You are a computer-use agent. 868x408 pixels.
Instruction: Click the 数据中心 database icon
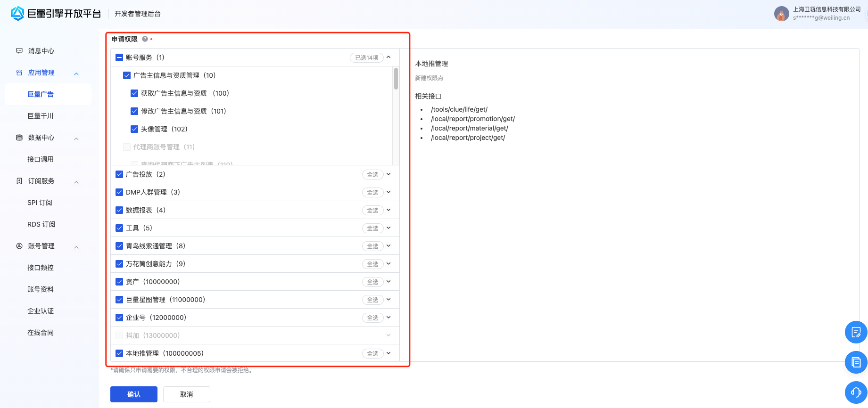coord(19,138)
